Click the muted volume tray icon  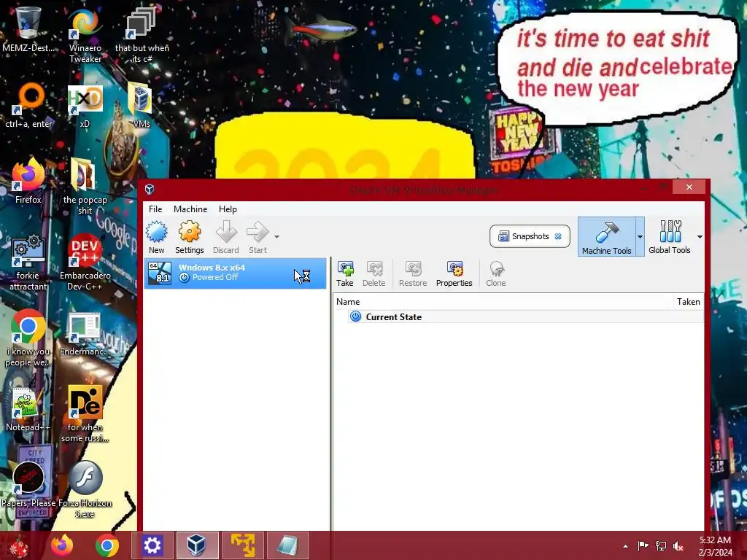pos(678,545)
